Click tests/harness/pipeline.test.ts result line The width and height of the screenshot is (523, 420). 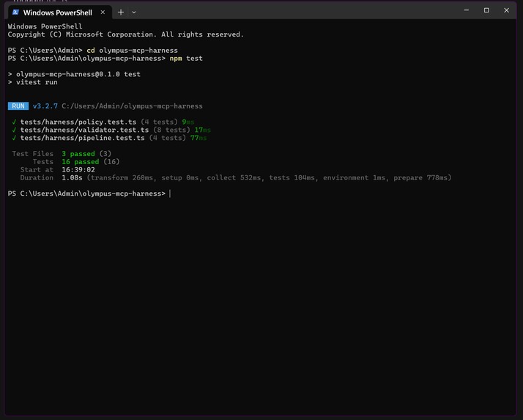pyautogui.click(x=109, y=138)
